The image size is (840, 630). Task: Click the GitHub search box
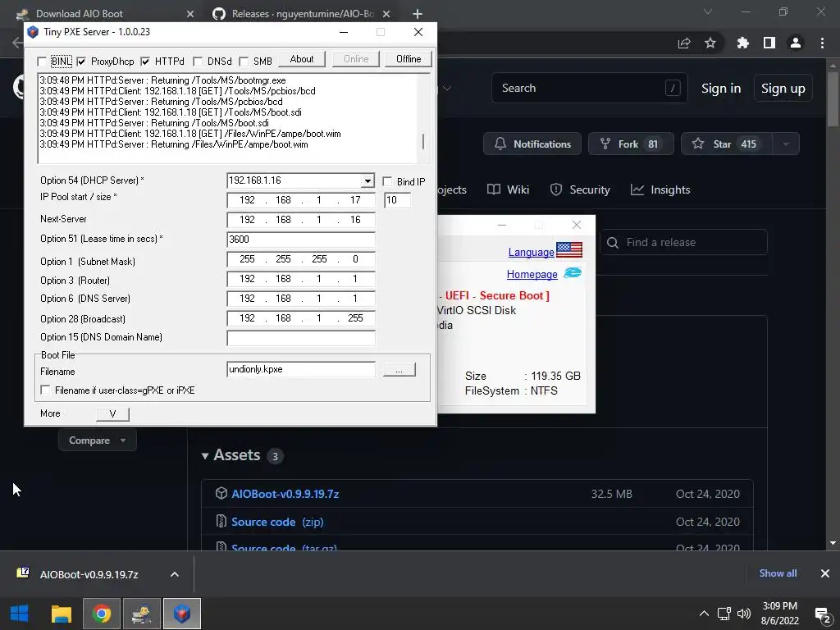[x=589, y=88]
